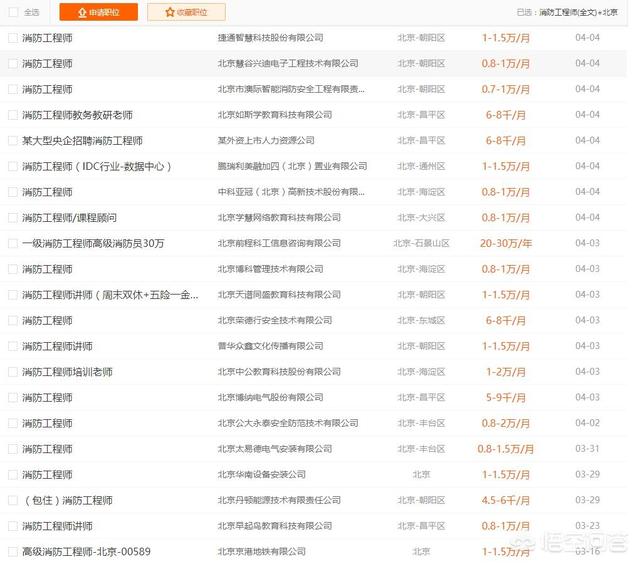The height and width of the screenshot is (564, 640).
Task: Click the 1-2万/月 salary value
Action: pos(506,372)
